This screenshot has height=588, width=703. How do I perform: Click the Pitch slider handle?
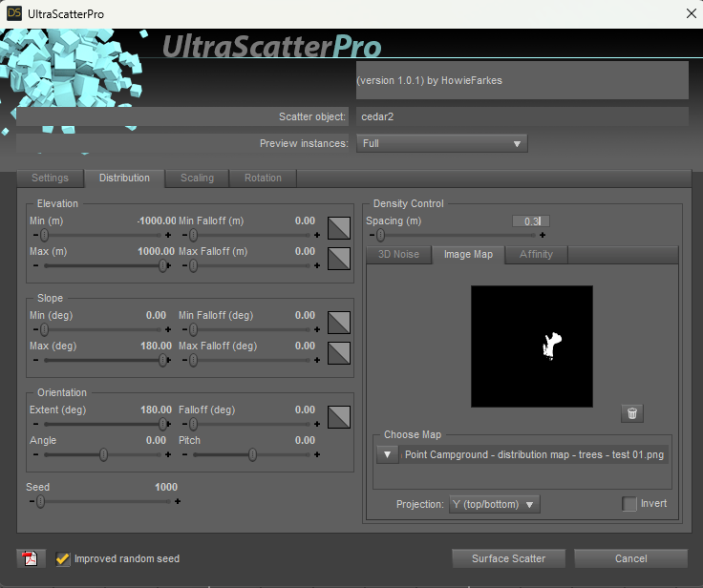[252, 454]
